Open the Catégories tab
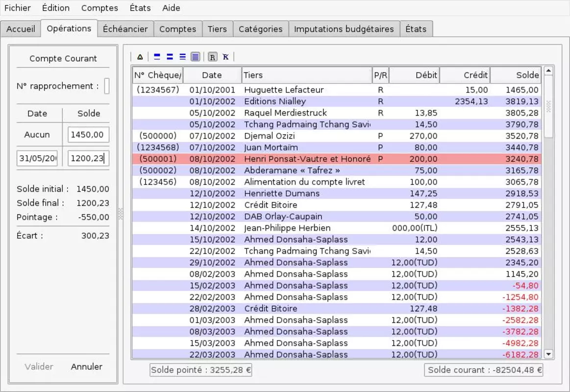The height and width of the screenshot is (392, 570). pyautogui.click(x=261, y=29)
